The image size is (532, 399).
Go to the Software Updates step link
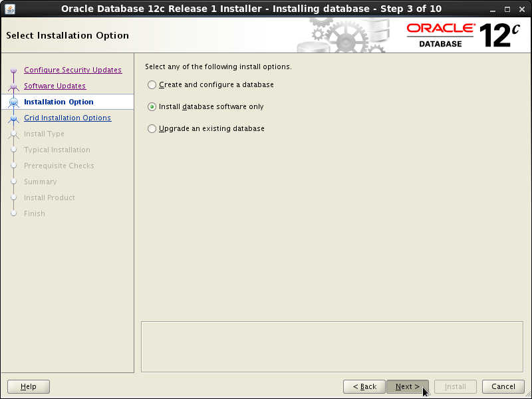55,86
